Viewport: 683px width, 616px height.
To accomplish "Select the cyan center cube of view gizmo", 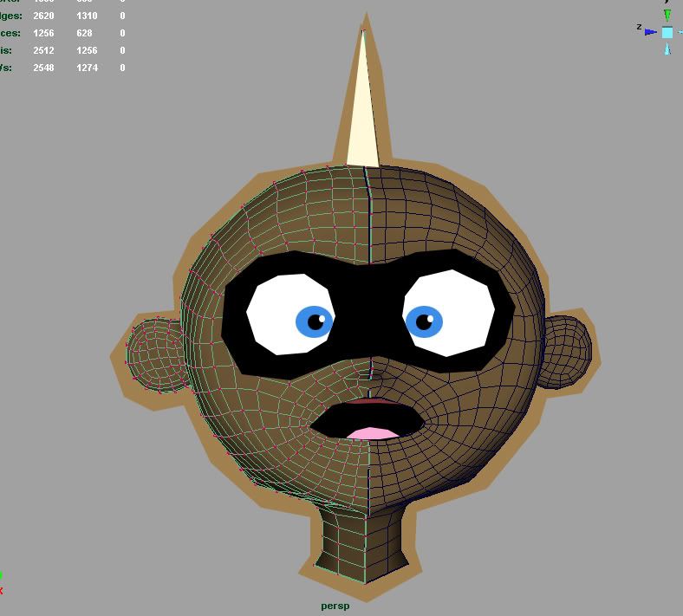I will pyautogui.click(x=667, y=32).
